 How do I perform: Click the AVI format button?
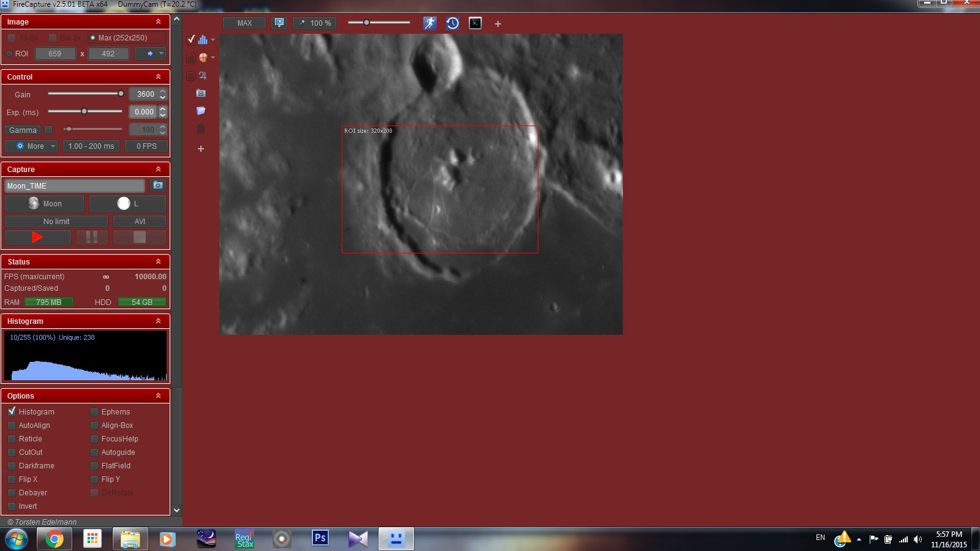click(140, 222)
